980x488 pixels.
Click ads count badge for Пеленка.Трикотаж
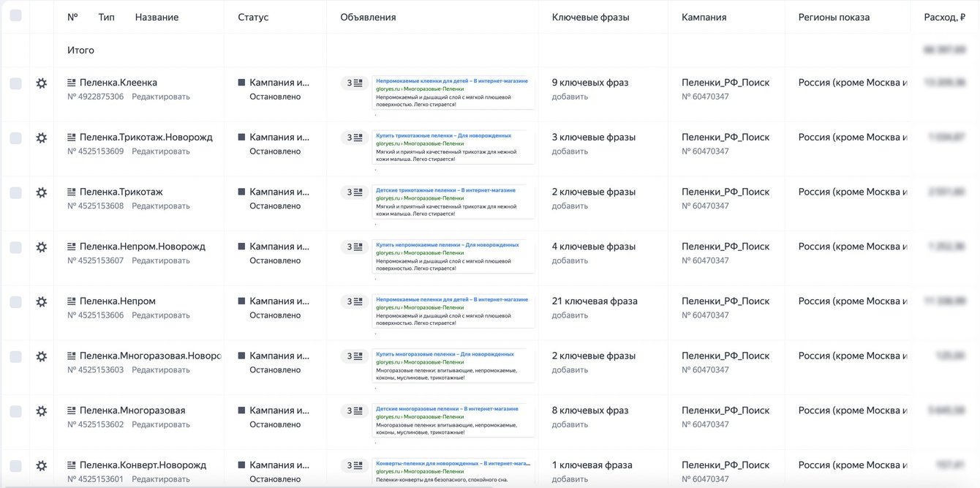[x=354, y=192]
